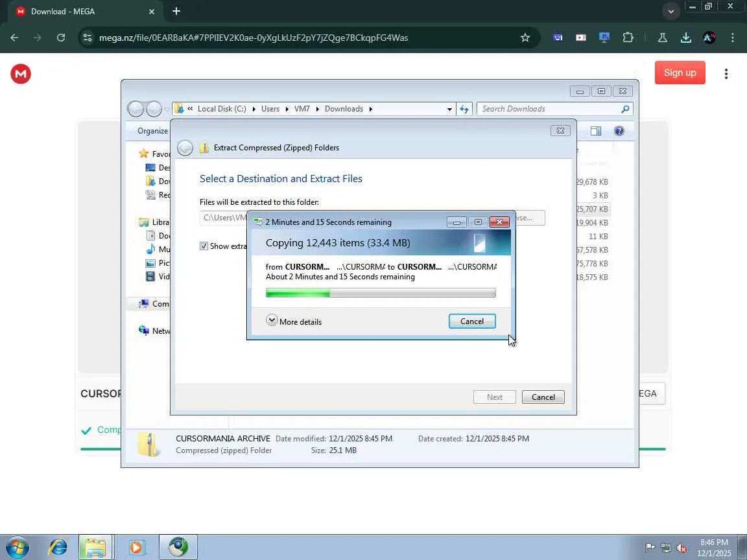
Task: Select Downloads breadcrumb segment
Action: [344, 109]
